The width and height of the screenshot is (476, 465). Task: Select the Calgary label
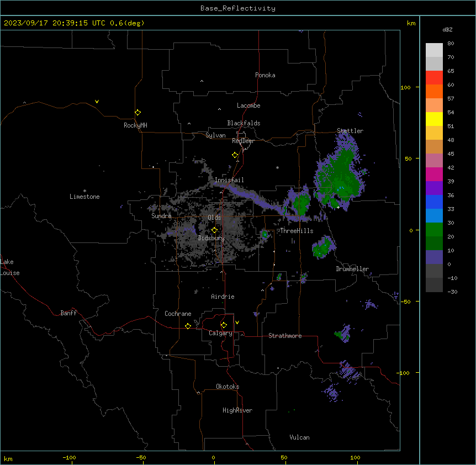tap(220, 333)
